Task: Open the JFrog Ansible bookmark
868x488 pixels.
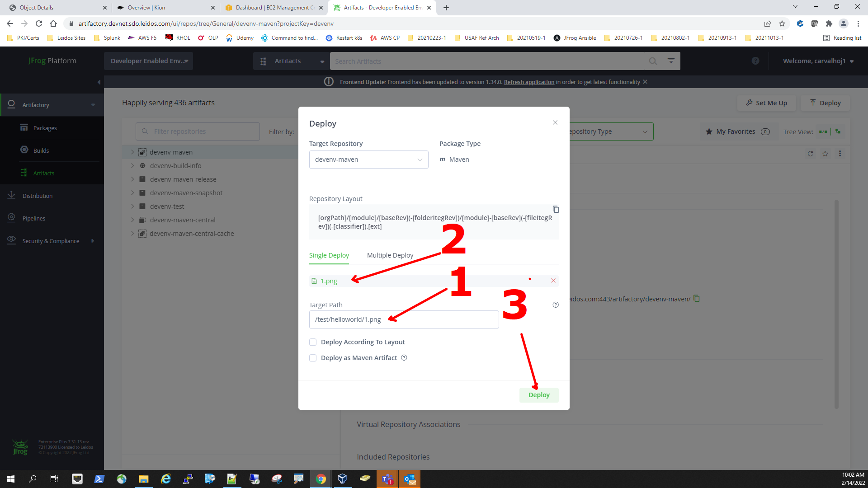Action: [x=575, y=38]
